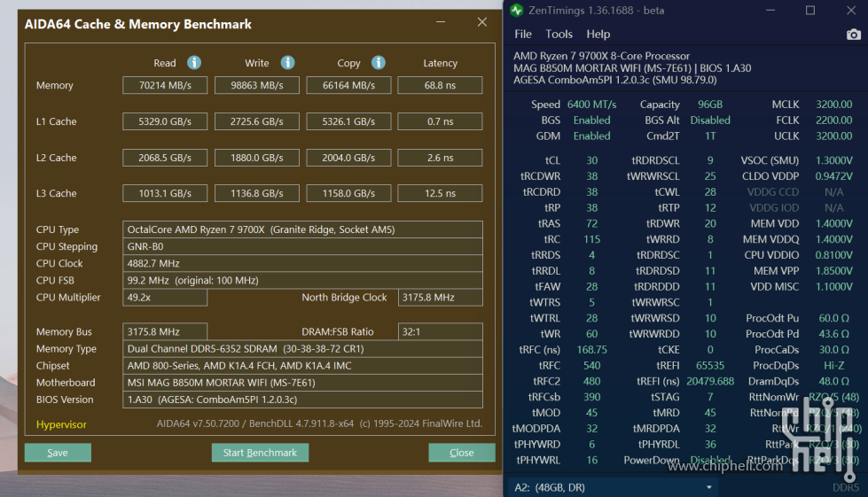
Task: Click the VSOC (SMU) value 1.3000V
Action: [x=833, y=160]
